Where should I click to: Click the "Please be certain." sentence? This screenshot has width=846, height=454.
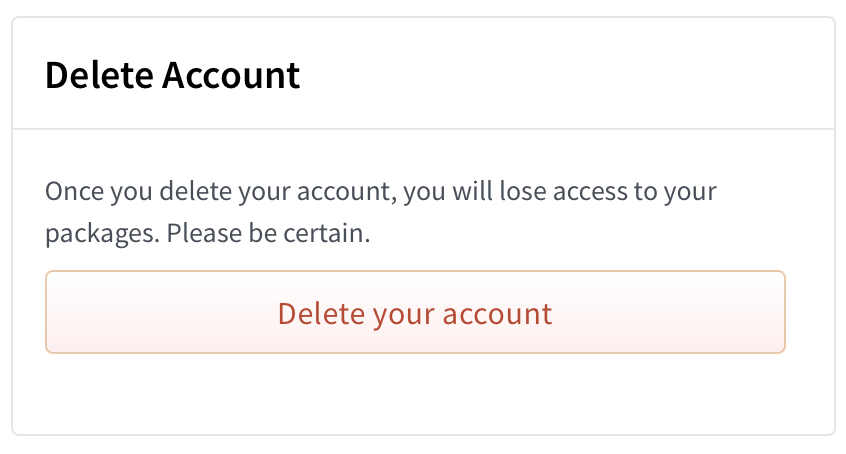268,235
